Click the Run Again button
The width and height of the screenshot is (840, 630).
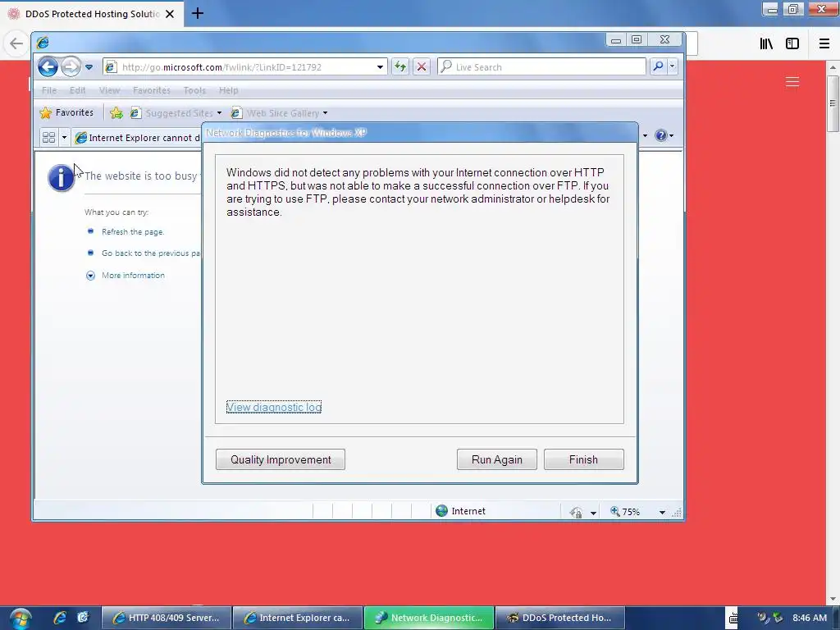tap(496, 459)
